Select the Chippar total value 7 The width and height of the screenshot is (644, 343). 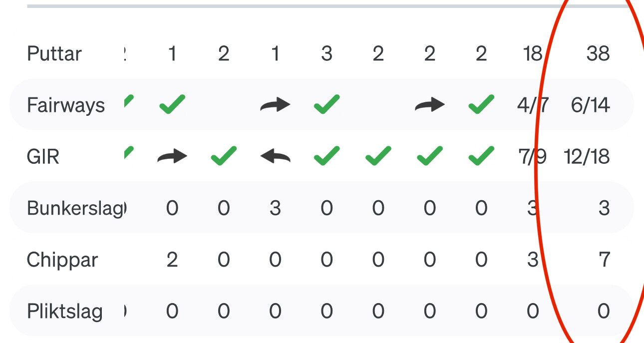(x=604, y=260)
